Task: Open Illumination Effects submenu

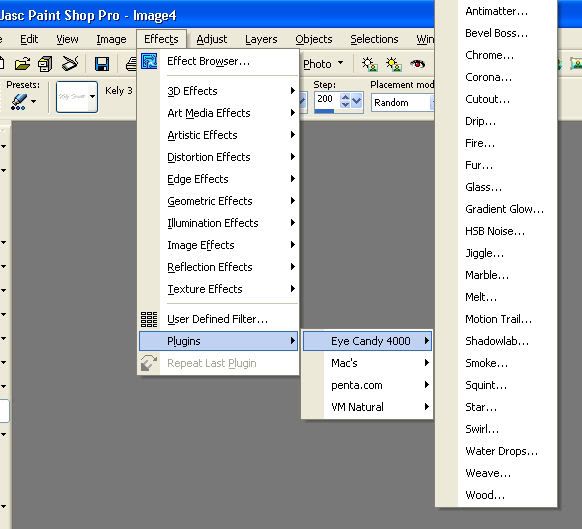Action: (x=219, y=223)
